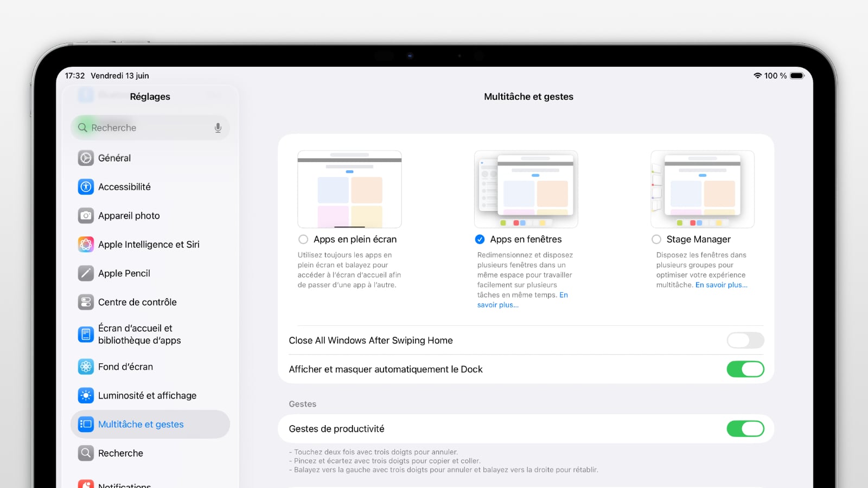Select Apps en plein écran radio button

pos(303,239)
